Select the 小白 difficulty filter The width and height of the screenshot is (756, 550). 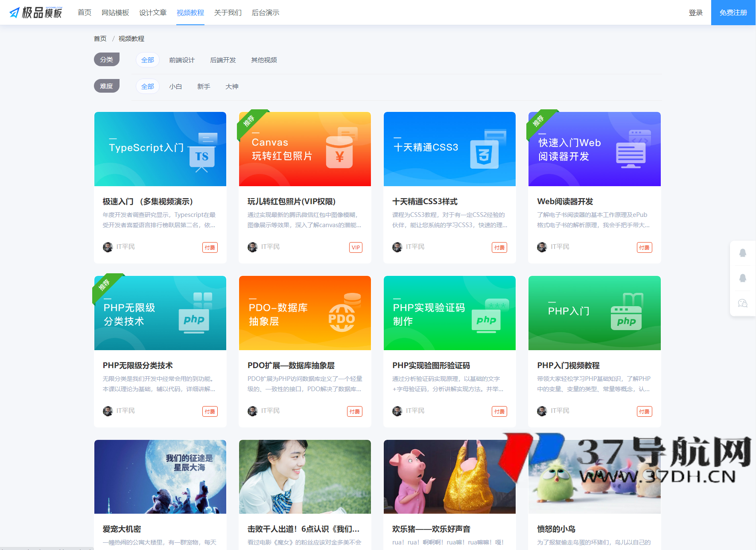click(176, 86)
